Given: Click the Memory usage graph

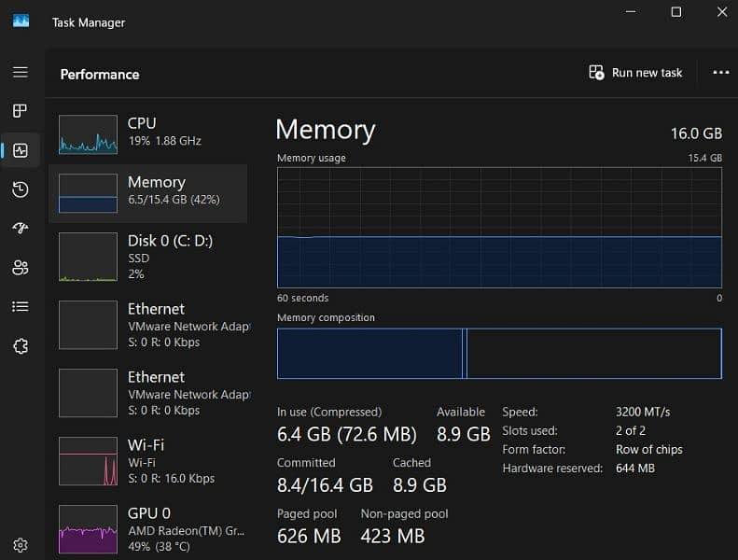Looking at the screenshot, I should [x=498, y=228].
